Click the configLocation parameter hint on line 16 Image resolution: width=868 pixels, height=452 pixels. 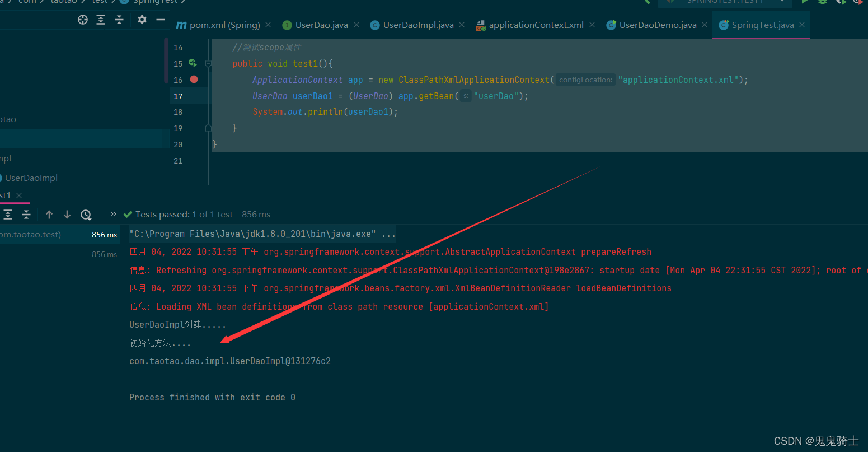585,80
